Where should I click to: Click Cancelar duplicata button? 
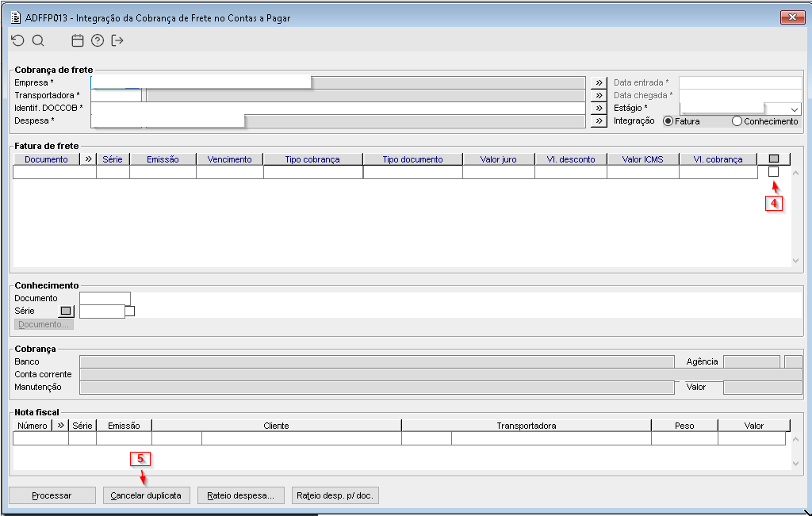point(146,495)
